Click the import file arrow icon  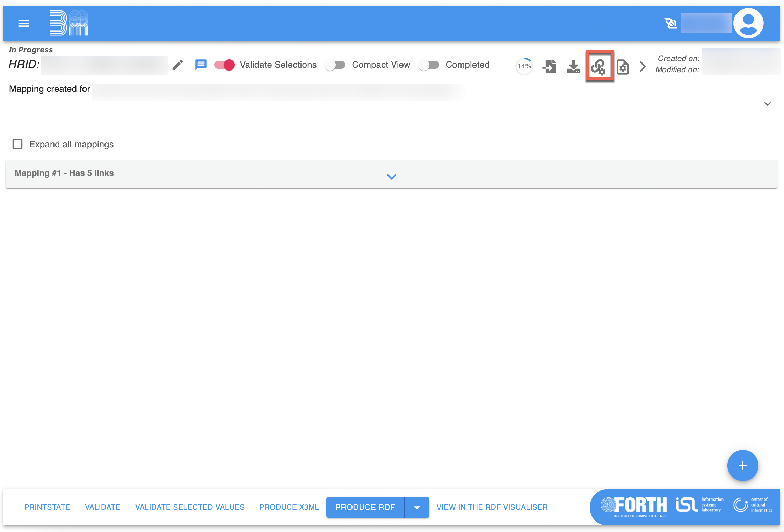click(549, 66)
